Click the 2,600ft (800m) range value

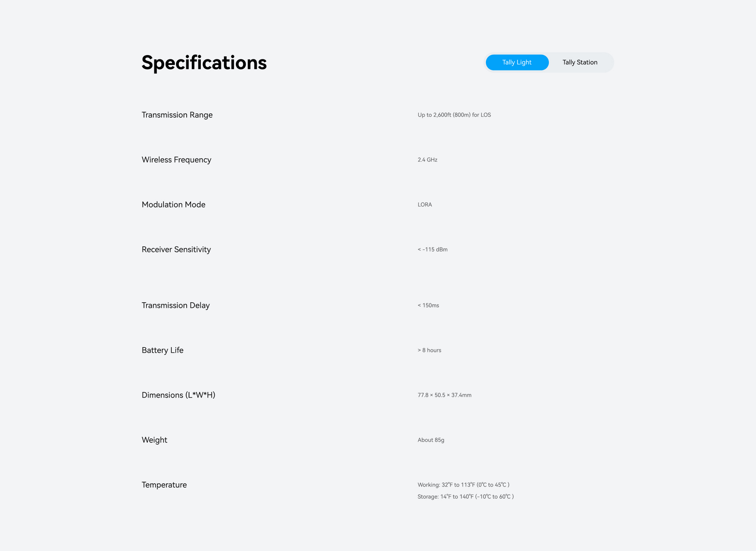click(x=454, y=115)
